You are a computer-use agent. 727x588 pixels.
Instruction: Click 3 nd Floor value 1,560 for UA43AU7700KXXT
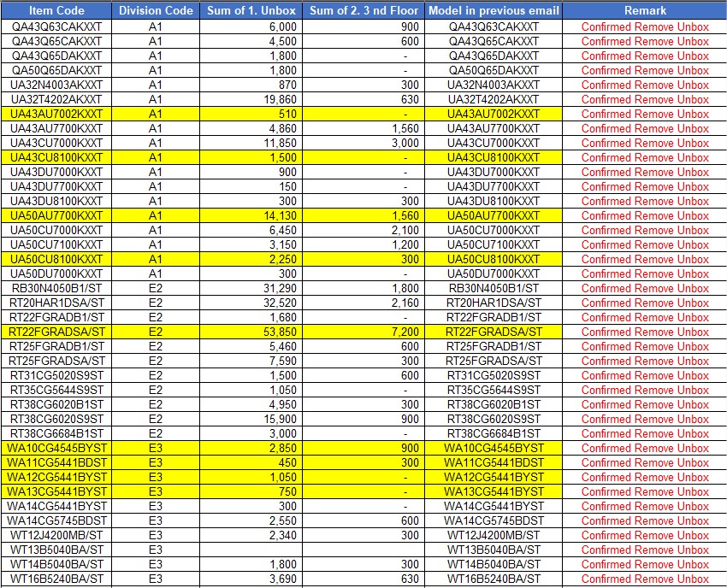(363, 128)
